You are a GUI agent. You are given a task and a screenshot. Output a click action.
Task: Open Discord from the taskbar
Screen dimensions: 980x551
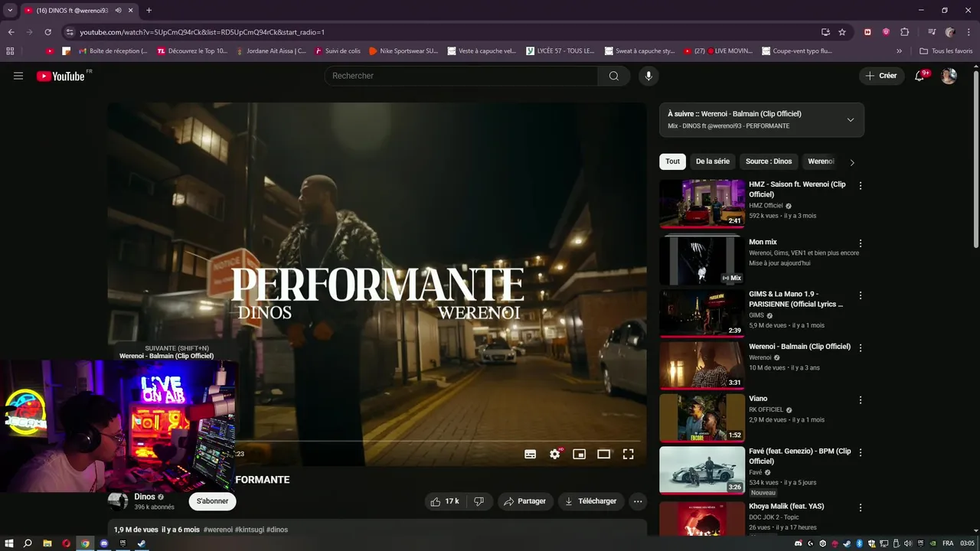(104, 543)
